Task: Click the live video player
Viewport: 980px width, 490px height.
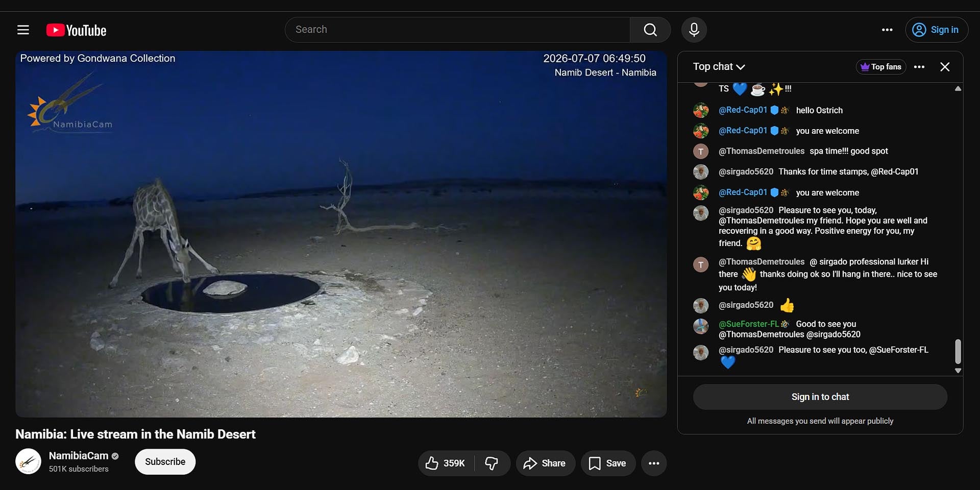Action: tap(341, 234)
